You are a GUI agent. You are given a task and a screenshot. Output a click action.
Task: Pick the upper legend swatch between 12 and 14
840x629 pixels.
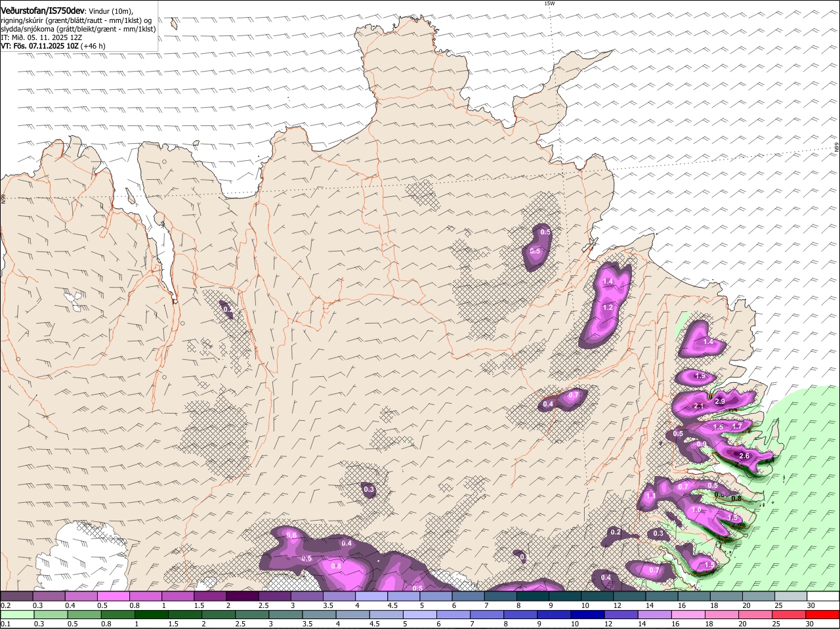(629, 596)
